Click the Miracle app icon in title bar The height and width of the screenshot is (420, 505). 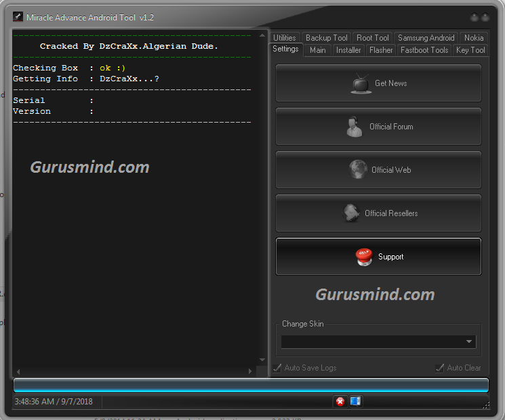(18, 17)
